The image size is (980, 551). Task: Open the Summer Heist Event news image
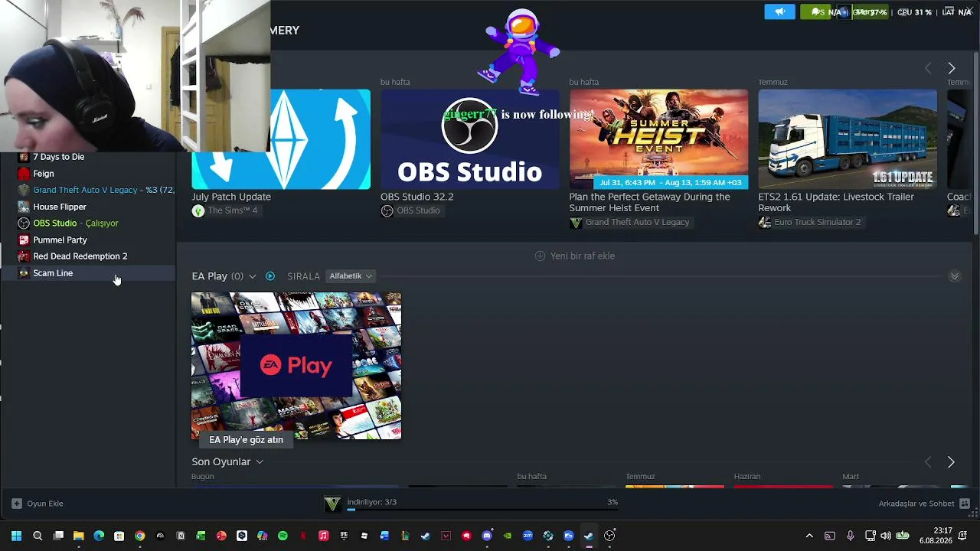tap(658, 139)
